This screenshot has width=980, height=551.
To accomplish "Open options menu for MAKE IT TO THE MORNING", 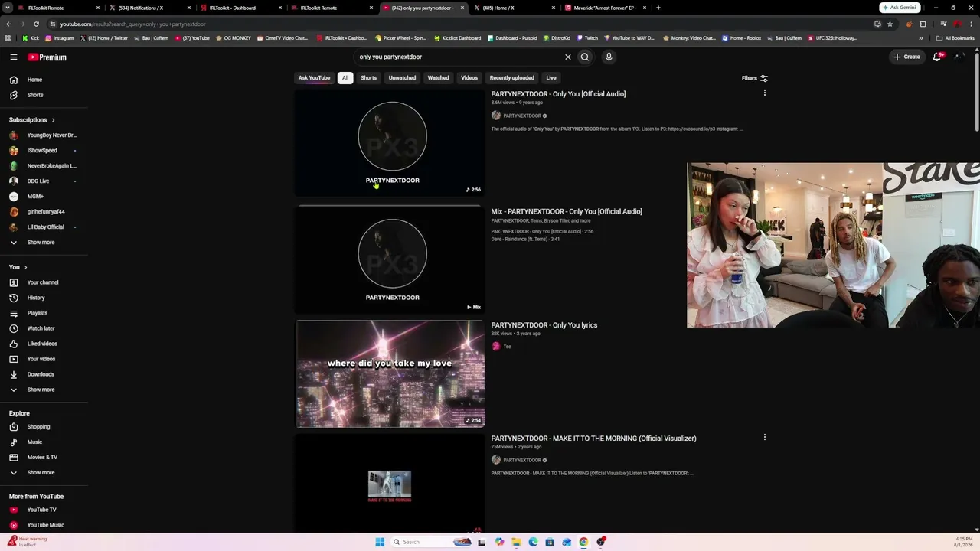I will pos(764,438).
